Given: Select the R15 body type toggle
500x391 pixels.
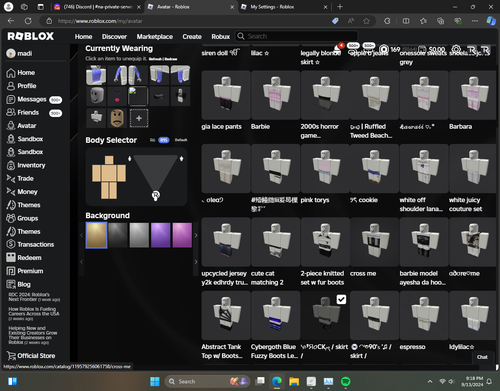Looking at the screenshot, I should (x=163, y=140).
